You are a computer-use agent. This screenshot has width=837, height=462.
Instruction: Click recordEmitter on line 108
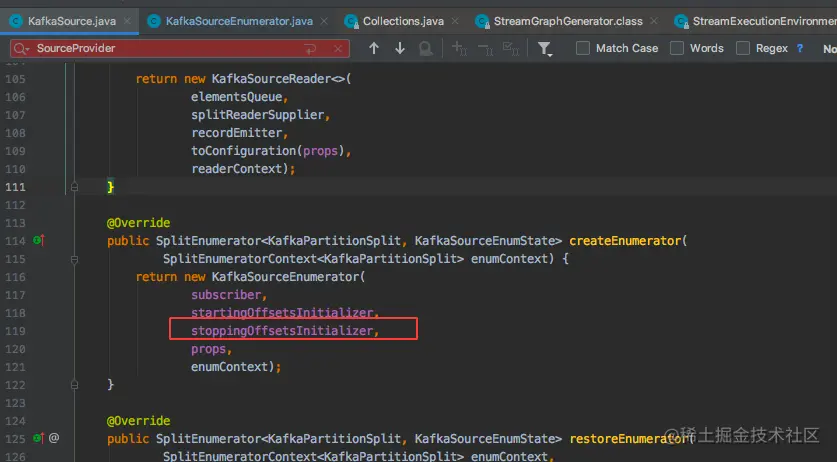[x=236, y=133]
